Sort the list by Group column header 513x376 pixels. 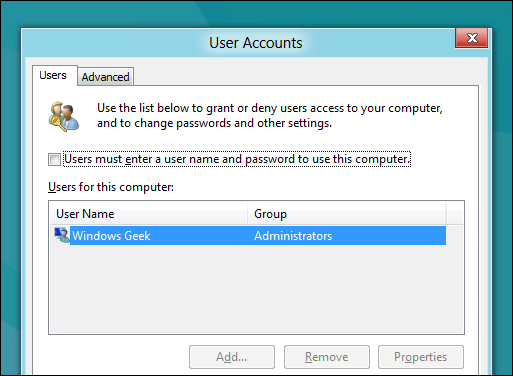point(346,214)
